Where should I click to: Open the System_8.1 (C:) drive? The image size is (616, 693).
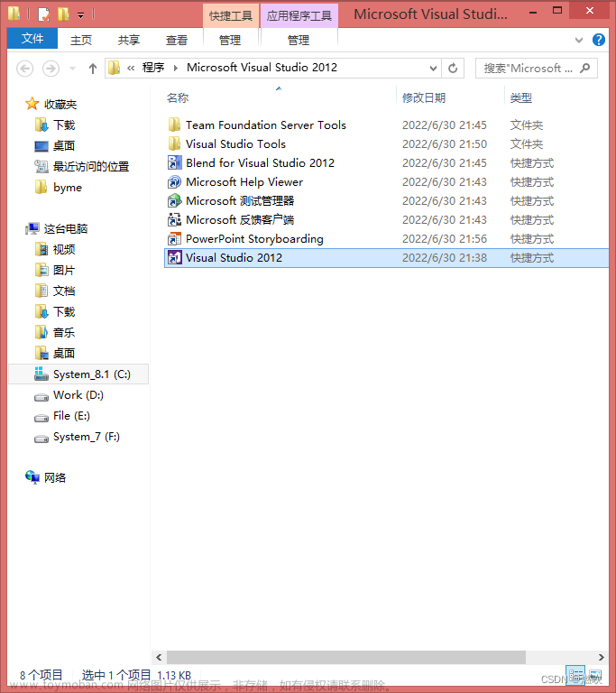pyautogui.click(x=78, y=374)
